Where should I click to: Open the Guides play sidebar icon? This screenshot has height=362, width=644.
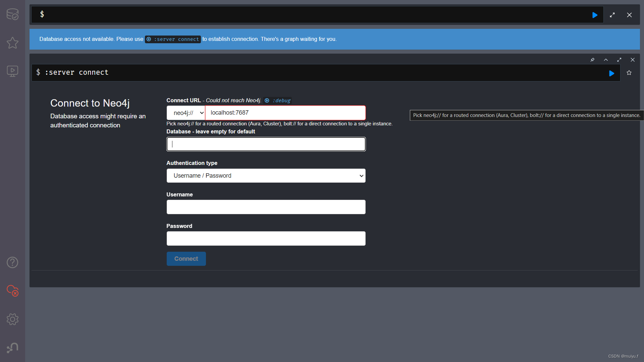(x=12, y=71)
